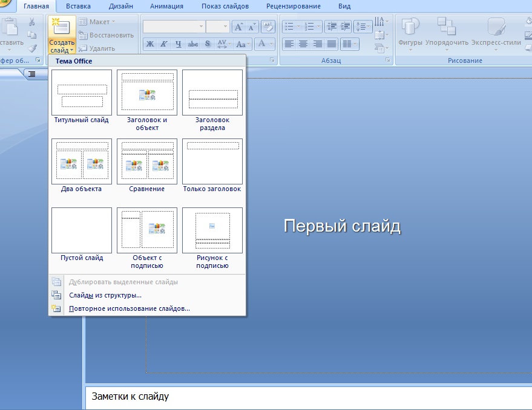The height and width of the screenshot is (410, 532).
Task: Open the Анимация ribbon tab
Action: 165,6
